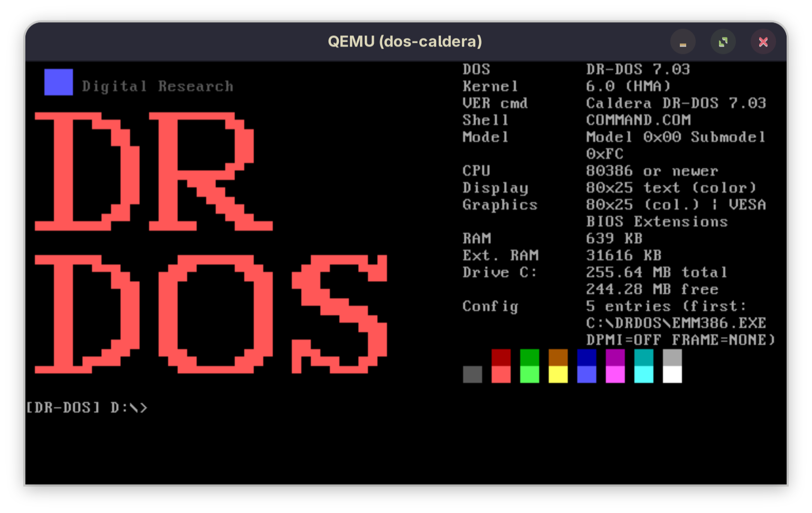812x513 pixels.
Task: Select the bright green color block
Action: pyautogui.click(x=529, y=374)
